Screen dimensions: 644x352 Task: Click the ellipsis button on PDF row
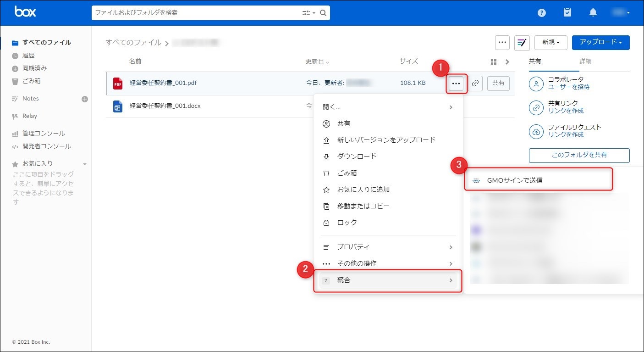click(456, 84)
